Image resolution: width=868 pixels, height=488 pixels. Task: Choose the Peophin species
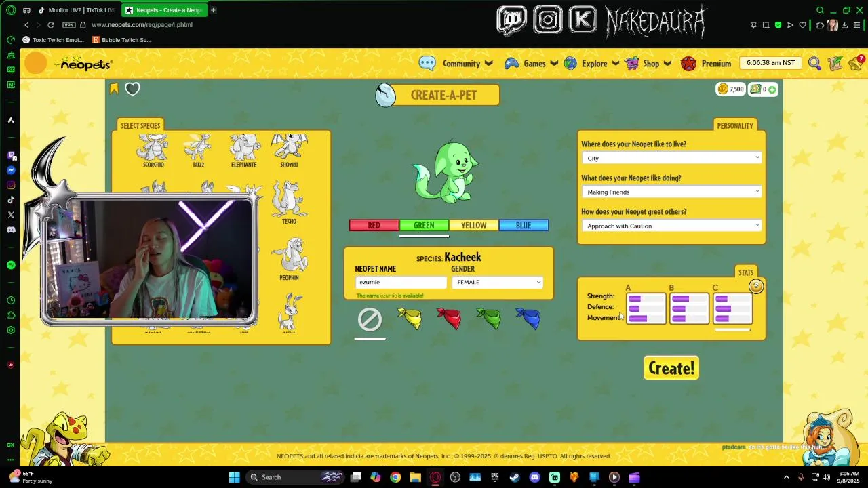pos(289,259)
